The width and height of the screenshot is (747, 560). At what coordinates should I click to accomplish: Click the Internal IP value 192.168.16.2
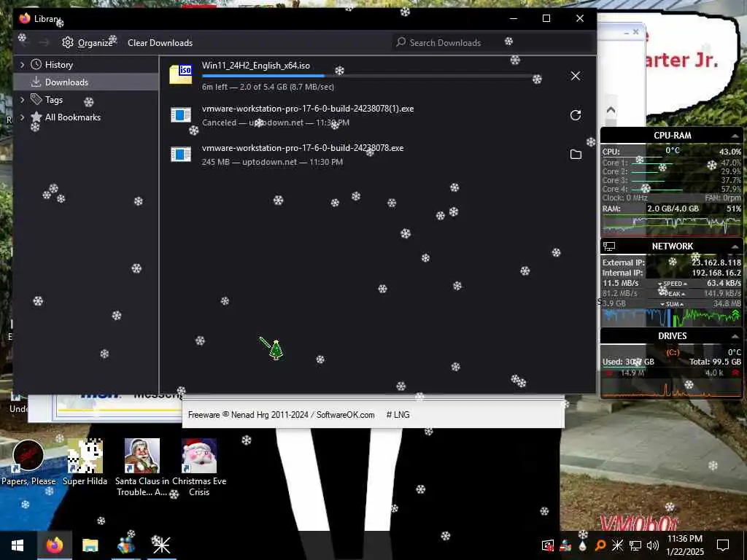coord(716,273)
